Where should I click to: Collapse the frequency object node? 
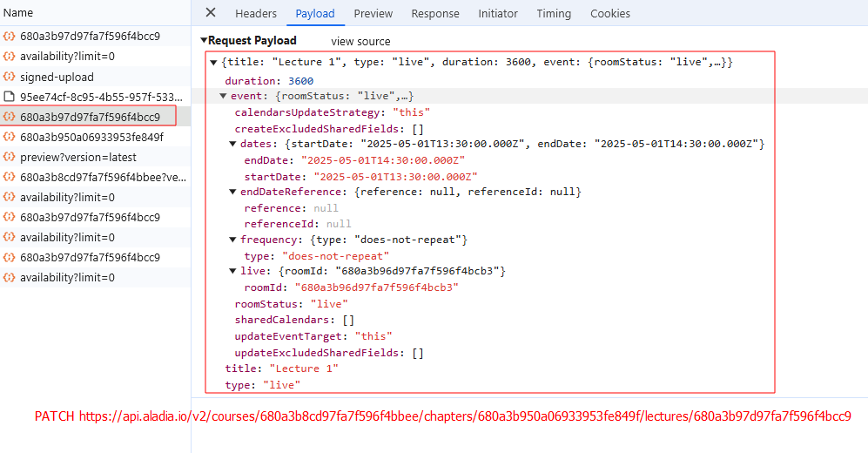click(x=232, y=240)
